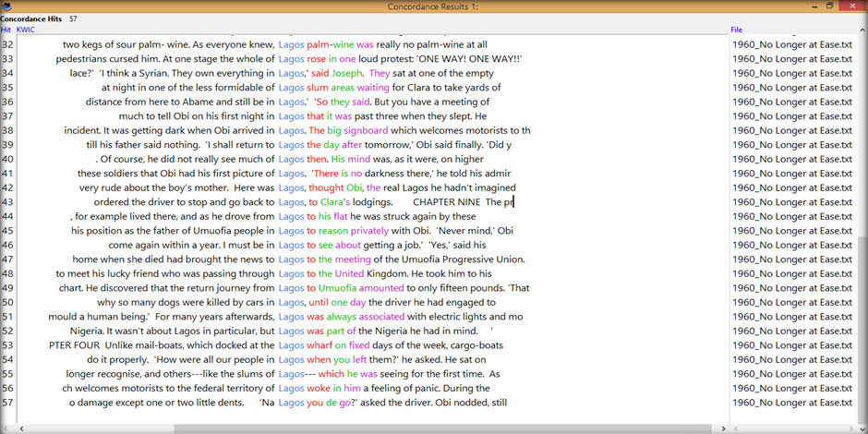Click file name in row 43

[792, 202]
